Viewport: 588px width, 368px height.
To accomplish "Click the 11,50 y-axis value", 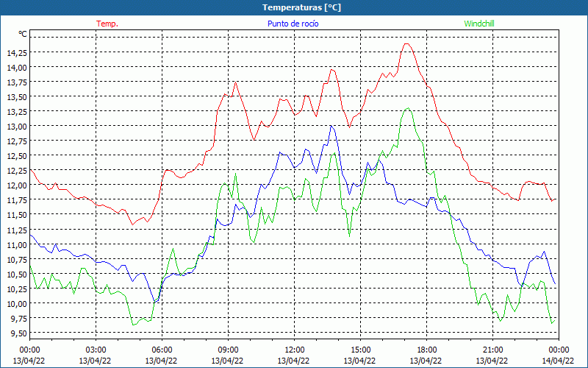I will [x=17, y=215].
